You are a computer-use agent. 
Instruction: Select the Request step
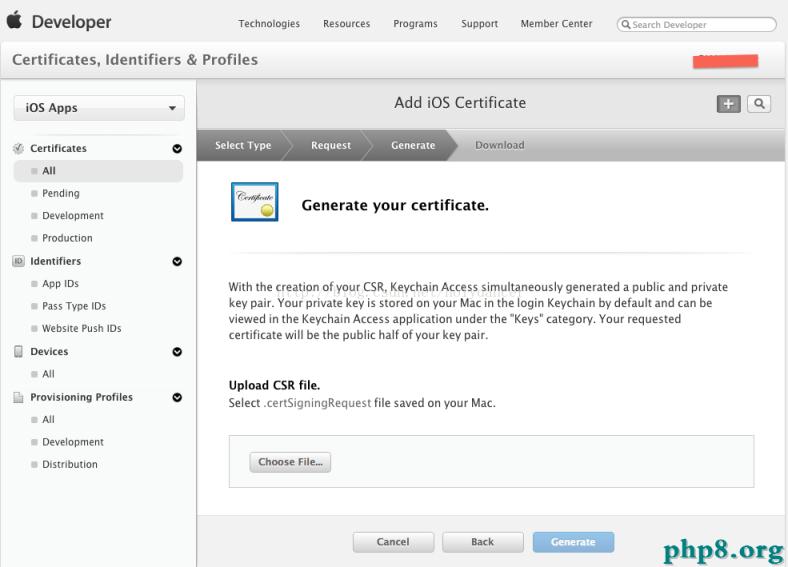pyautogui.click(x=331, y=145)
